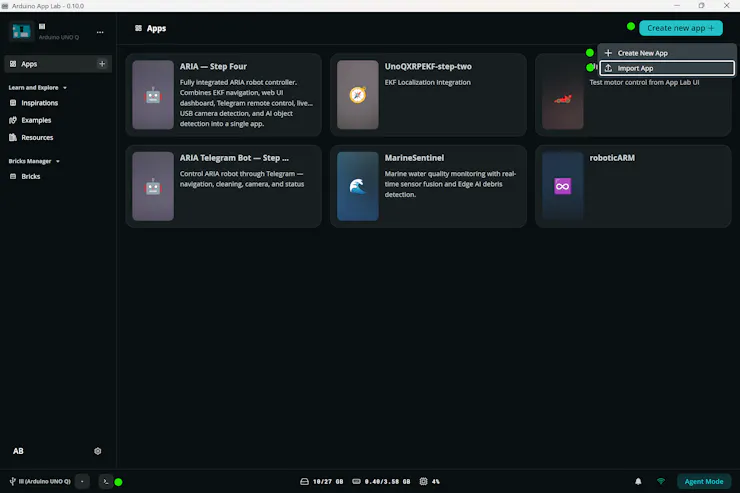Click 'Test motor control from App Lab UI'
The height and width of the screenshot is (493, 740).
(644, 82)
